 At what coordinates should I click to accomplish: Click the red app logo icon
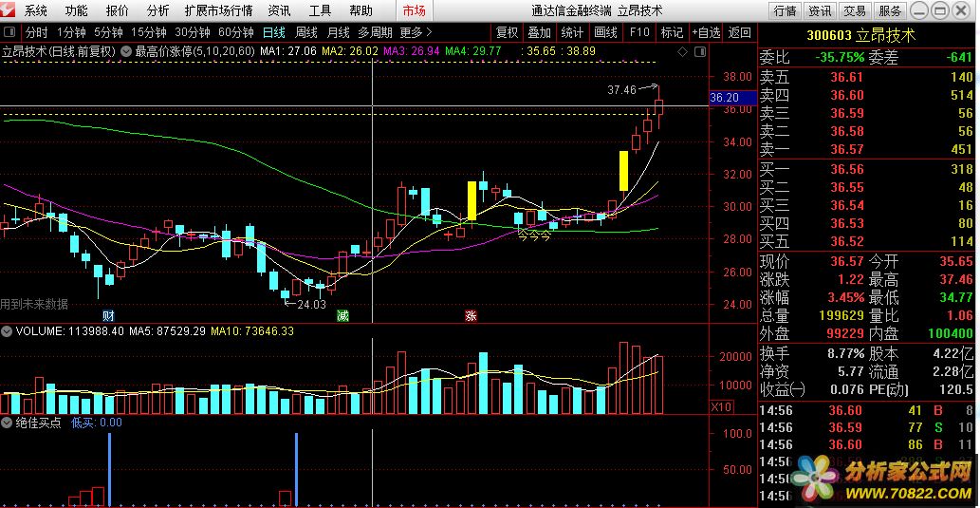(9, 10)
